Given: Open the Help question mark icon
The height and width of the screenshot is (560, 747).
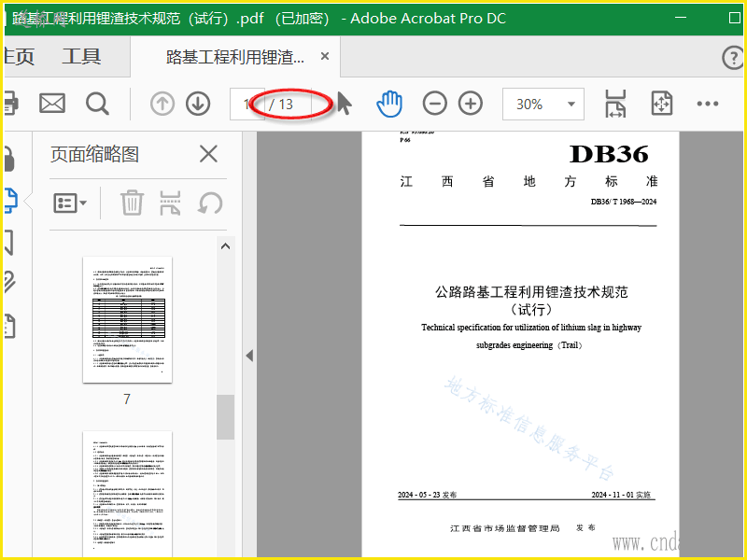Looking at the screenshot, I should pos(733,58).
